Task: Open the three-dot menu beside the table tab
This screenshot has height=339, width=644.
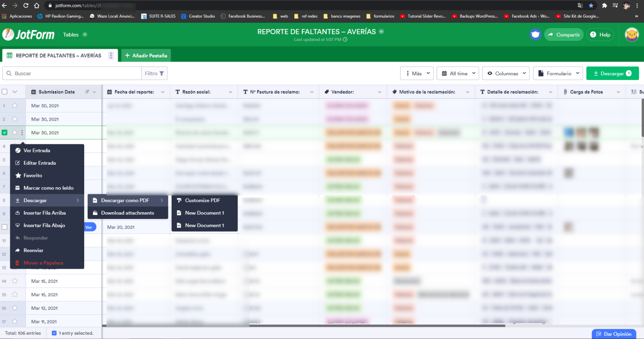Action: [x=111, y=56]
